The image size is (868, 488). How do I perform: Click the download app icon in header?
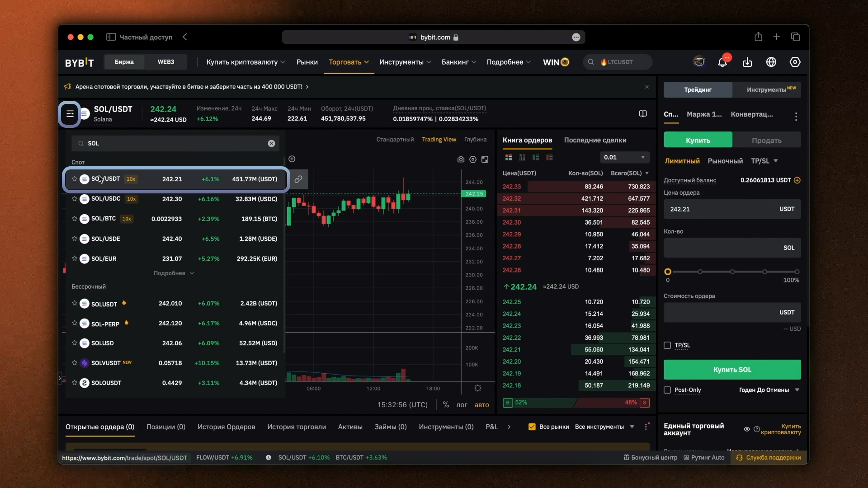tap(747, 62)
